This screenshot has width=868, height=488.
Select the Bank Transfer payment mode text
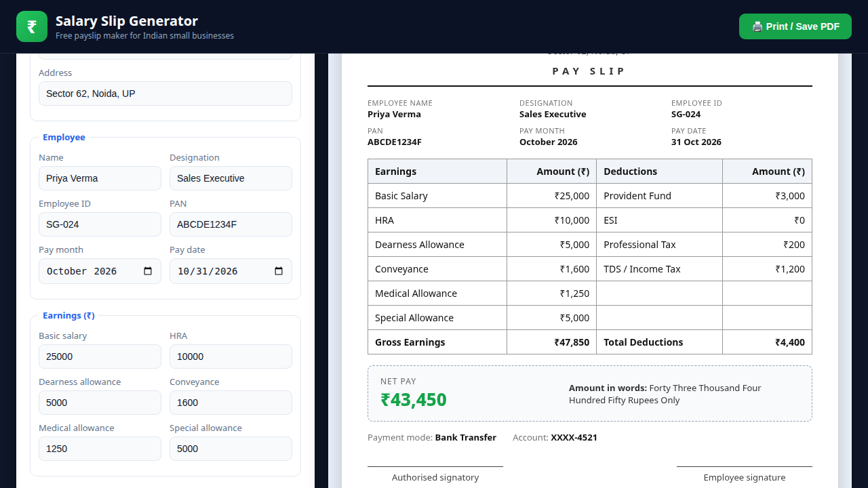[x=466, y=437]
